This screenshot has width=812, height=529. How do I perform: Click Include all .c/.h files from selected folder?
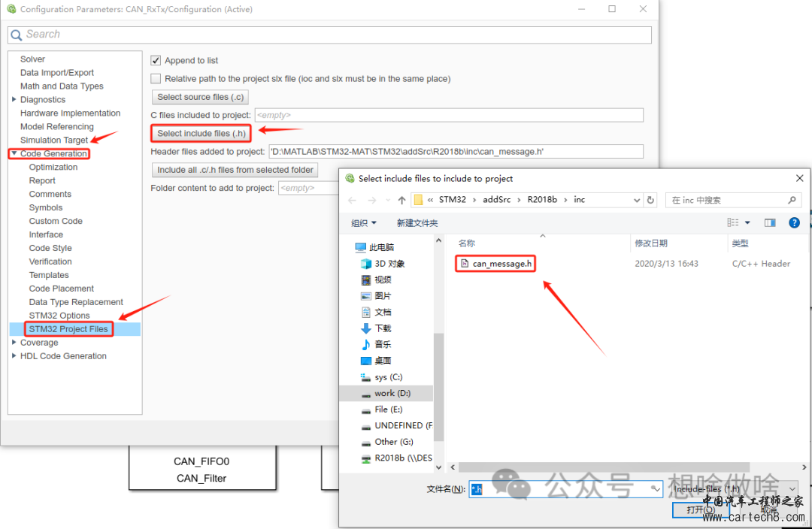[x=235, y=170]
